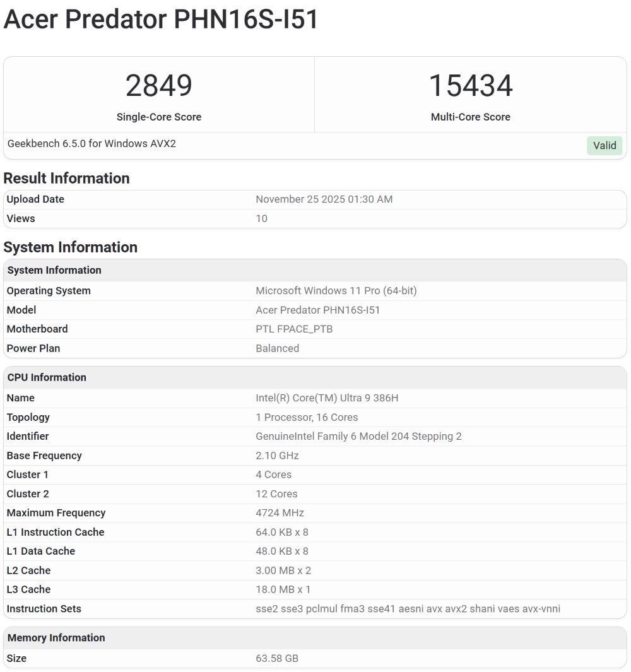This screenshot has height=672, width=631.
Task: Click the motherboard value PTL FPACE_PTB
Action: pyautogui.click(x=293, y=329)
